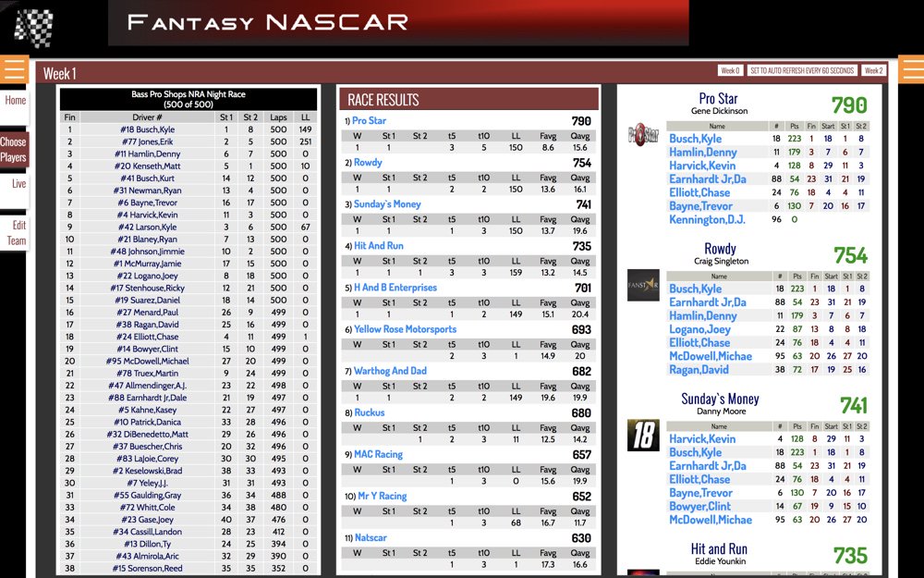Go to Week 2
The height and width of the screenshot is (578, 924).
[x=874, y=70]
